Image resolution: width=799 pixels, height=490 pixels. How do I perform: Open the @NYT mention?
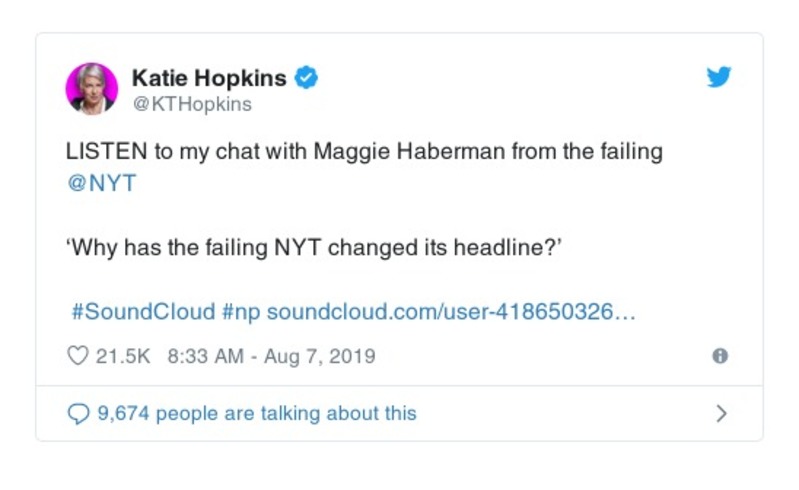(x=101, y=184)
